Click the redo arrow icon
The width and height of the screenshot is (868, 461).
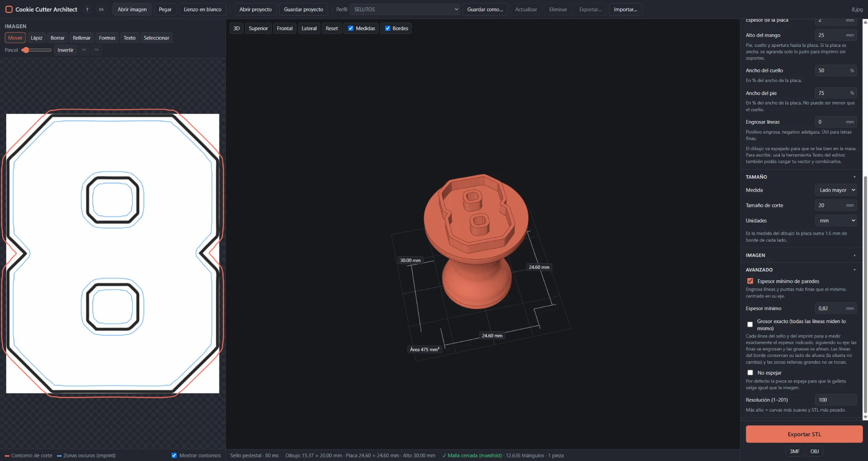tap(96, 50)
